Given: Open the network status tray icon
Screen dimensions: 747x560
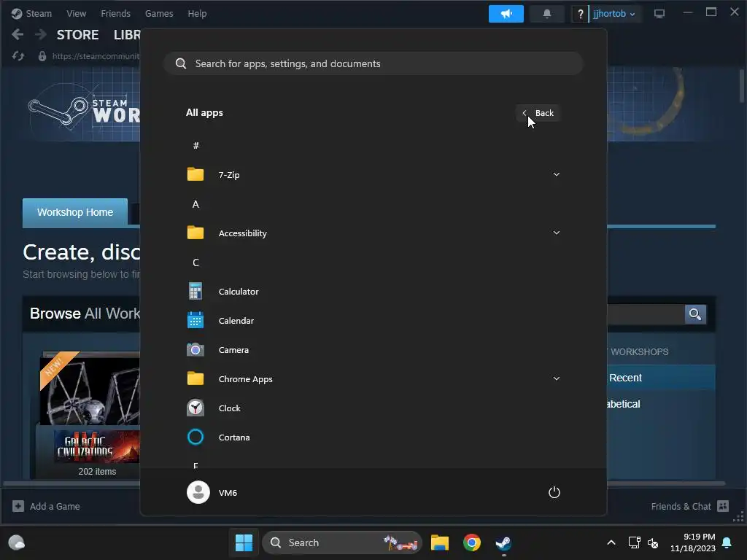Looking at the screenshot, I should (634, 542).
